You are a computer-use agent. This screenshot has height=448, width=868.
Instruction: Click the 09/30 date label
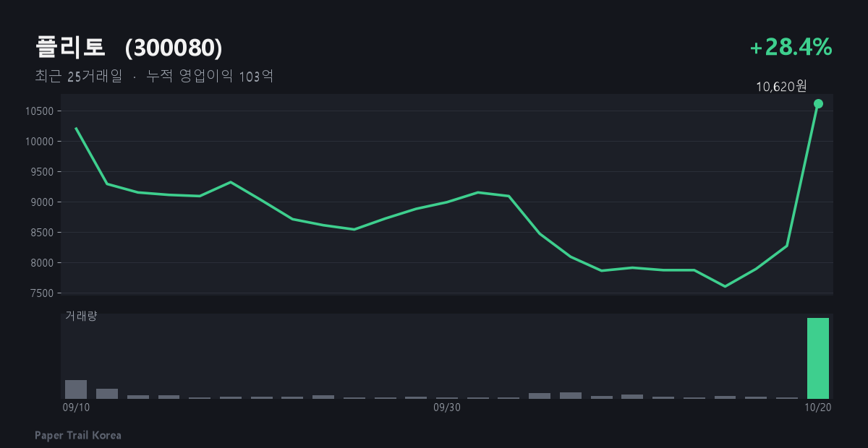click(x=447, y=408)
